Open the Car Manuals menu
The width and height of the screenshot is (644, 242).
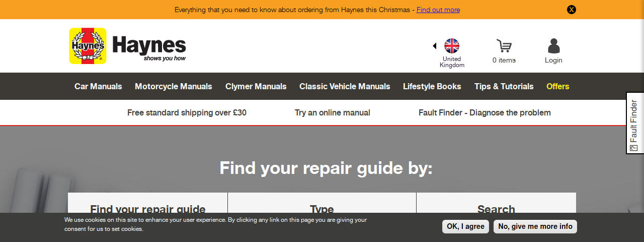(x=98, y=86)
